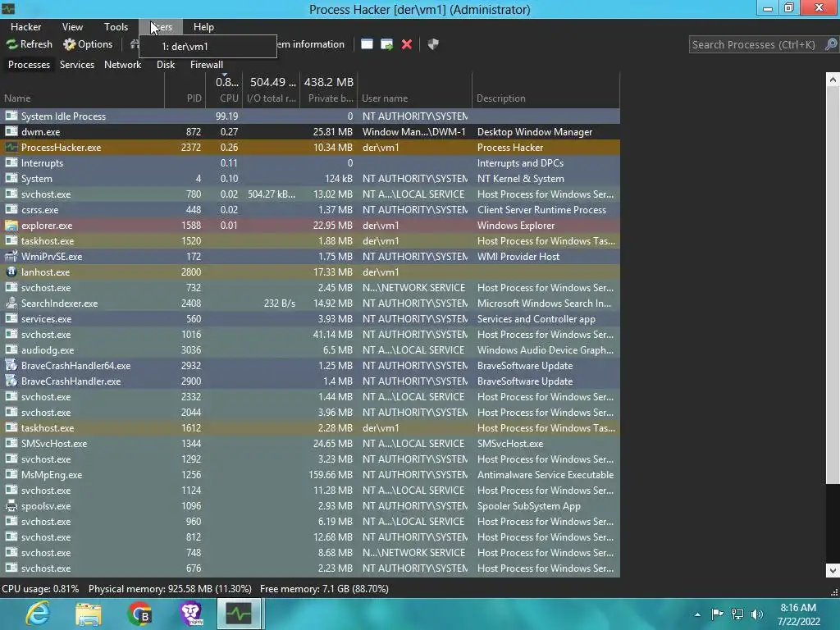Click the BraveCrashHandler.exe icon
The width and height of the screenshot is (840, 630).
tap(11, 381)
